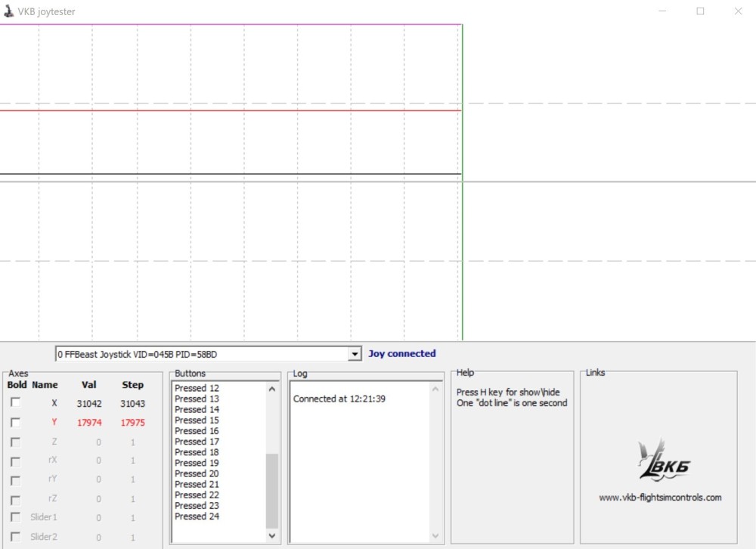Click 'Connected at 12:21:39' log entry

[x=339, y=399]
